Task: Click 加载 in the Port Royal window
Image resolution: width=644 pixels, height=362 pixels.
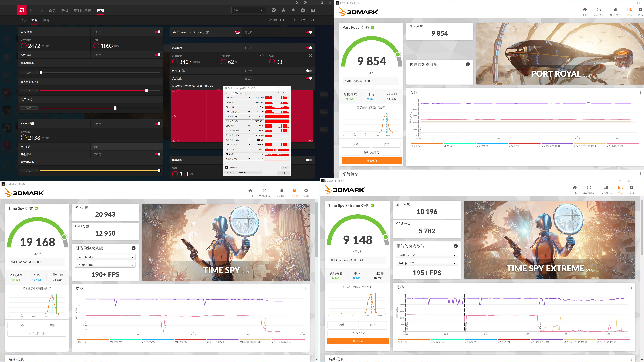Action: click(356, 144)
